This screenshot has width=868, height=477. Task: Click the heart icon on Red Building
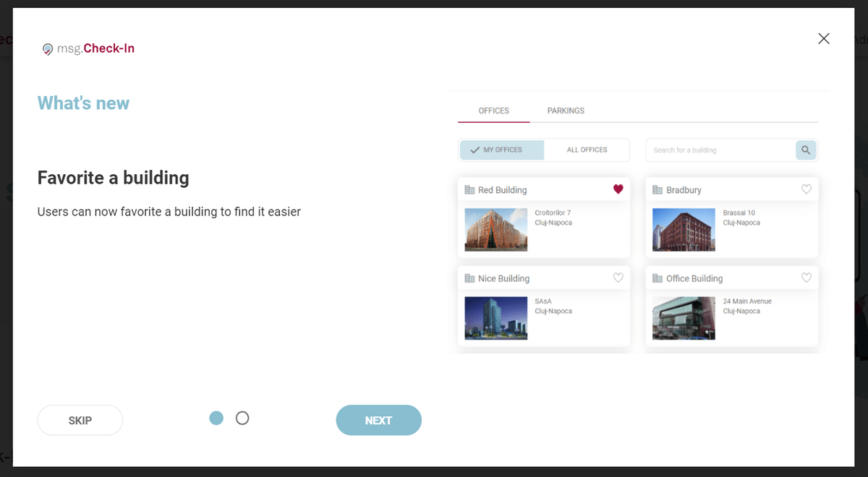tap(618, 189)
